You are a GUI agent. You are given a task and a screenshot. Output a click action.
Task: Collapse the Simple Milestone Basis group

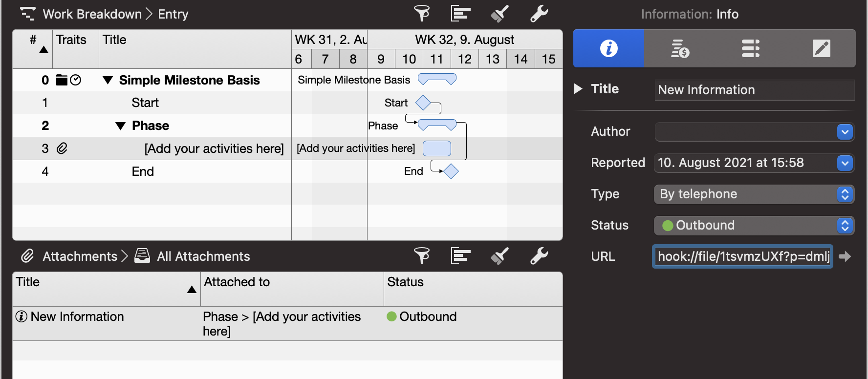pos(108,80)
